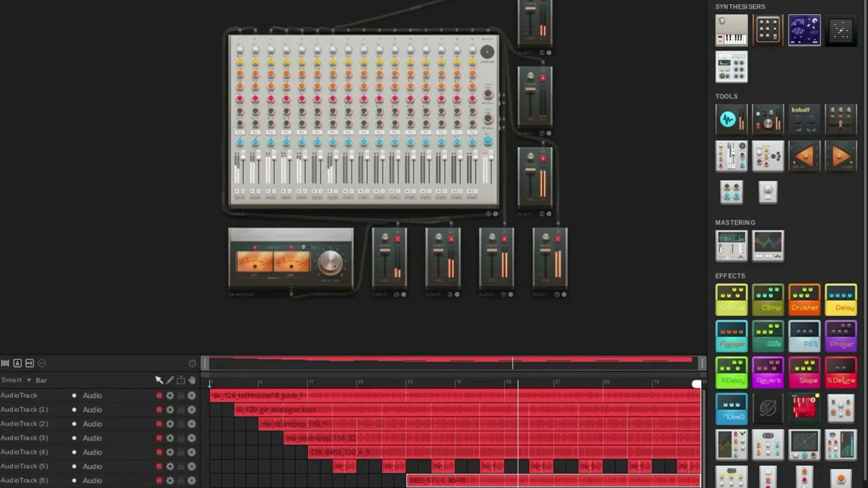This screenshot has width=868, height=488.
Task: Toggle record arm on AudioTrack (3)
Action: [x=159, y=438]
